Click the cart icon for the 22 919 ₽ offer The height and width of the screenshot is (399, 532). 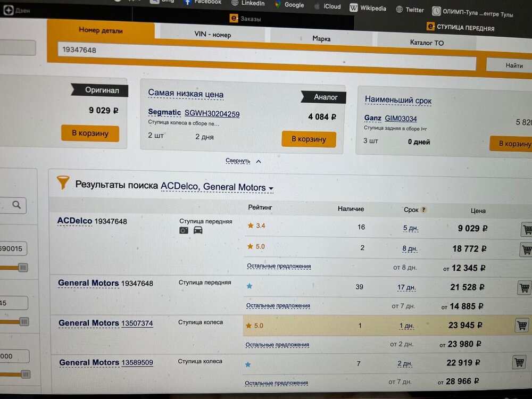[519, 362]
